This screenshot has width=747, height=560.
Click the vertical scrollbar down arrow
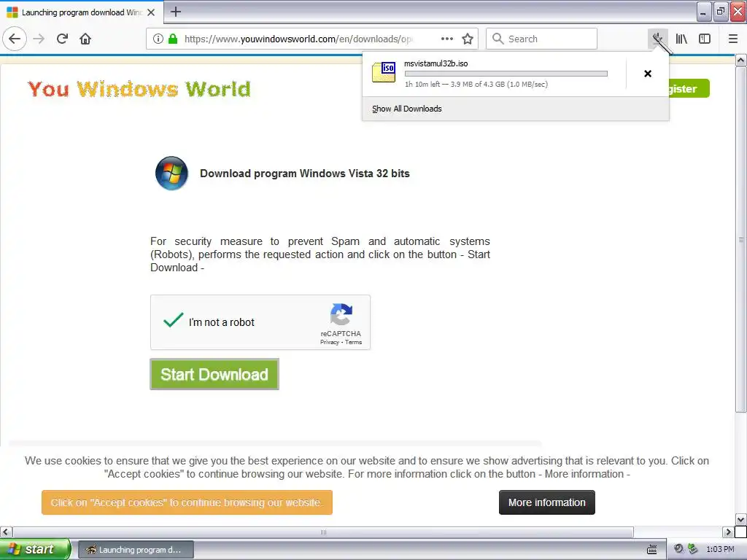(741, 519)
